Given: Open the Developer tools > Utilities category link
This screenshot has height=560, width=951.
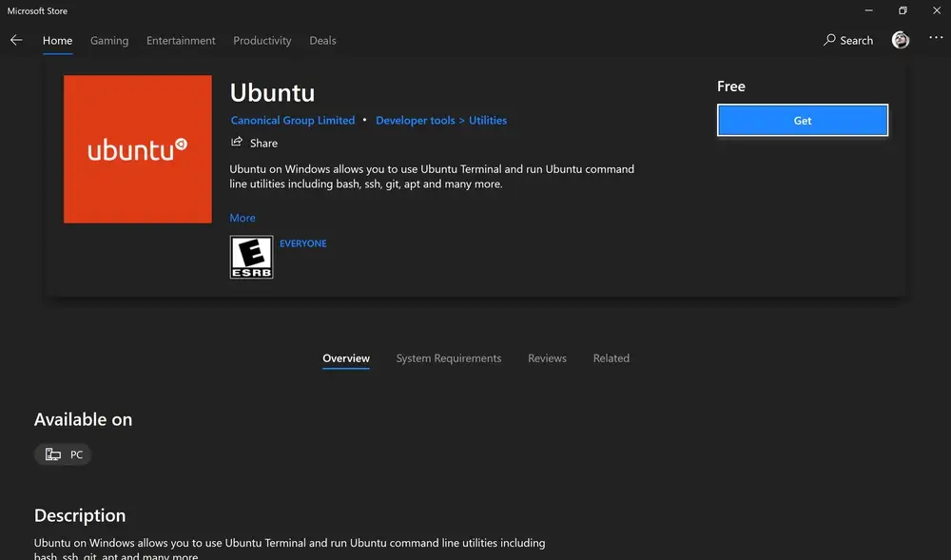Looking at the screenshot, I should (441, 120).
